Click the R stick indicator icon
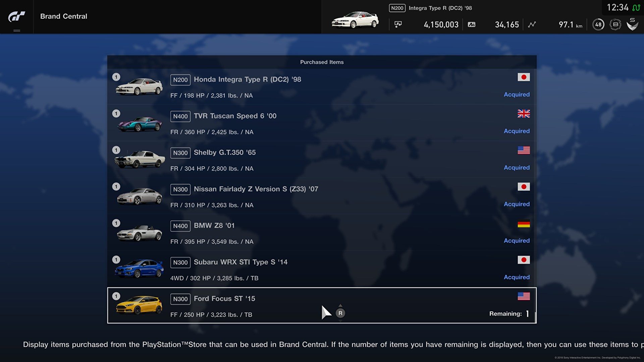Screen dimensions: 644x362 pos(340,313)
